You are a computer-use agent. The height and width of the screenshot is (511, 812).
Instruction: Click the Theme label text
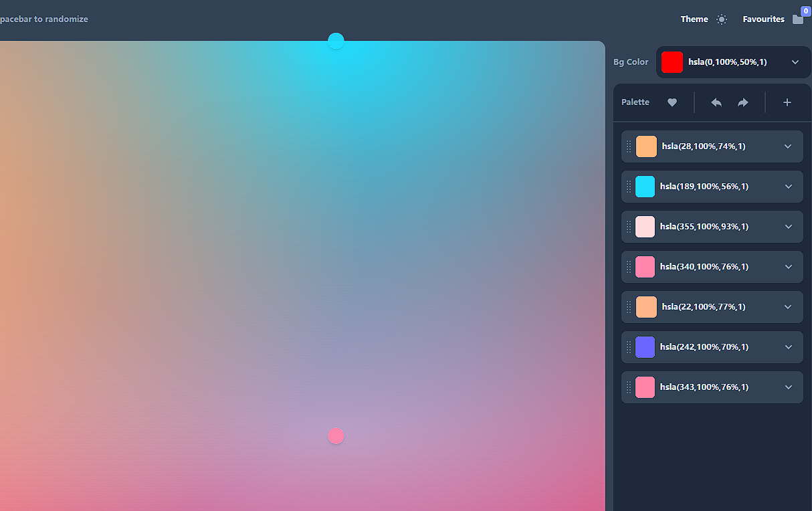pyautogui.click(x=694, y=19)
